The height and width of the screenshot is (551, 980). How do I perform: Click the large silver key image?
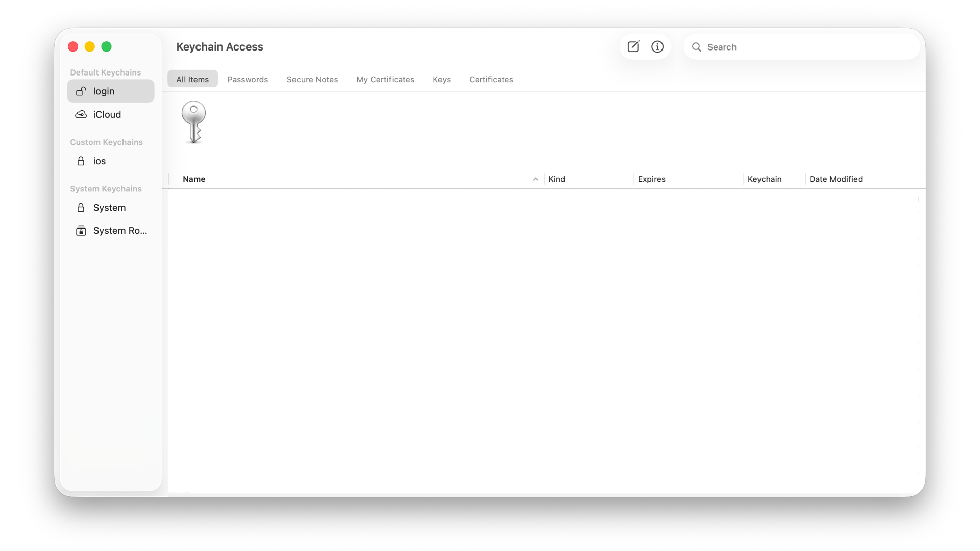tap(193, 122)
